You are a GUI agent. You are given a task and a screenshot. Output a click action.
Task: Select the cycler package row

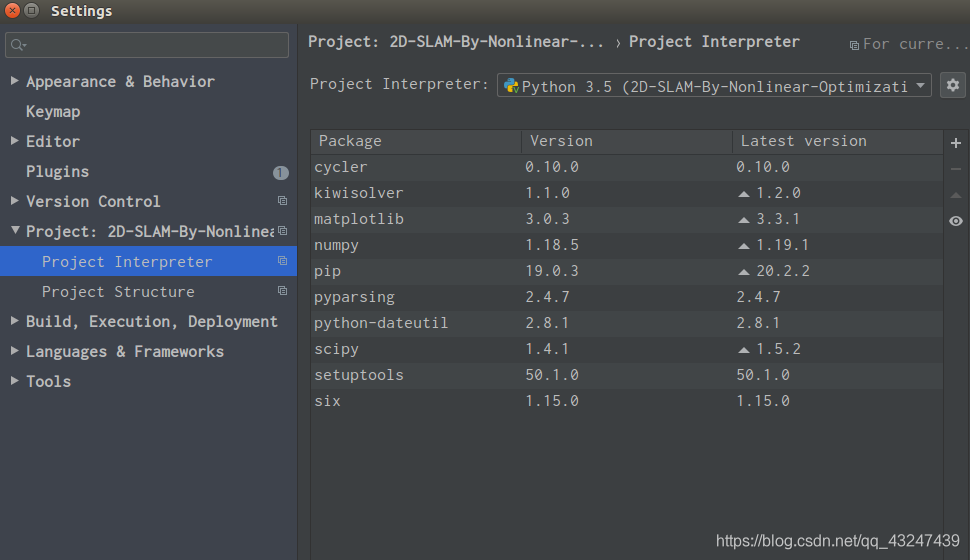[627, 167]
